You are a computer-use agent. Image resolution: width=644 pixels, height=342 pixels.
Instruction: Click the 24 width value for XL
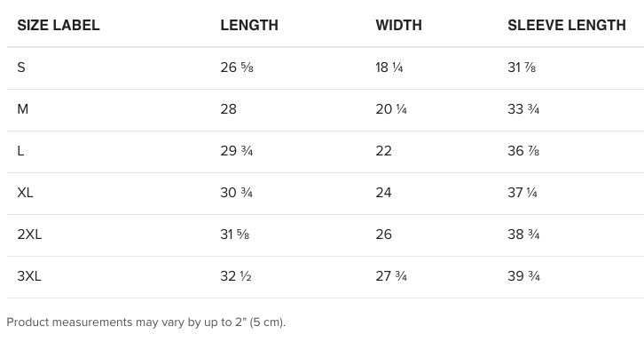(383, 193)
